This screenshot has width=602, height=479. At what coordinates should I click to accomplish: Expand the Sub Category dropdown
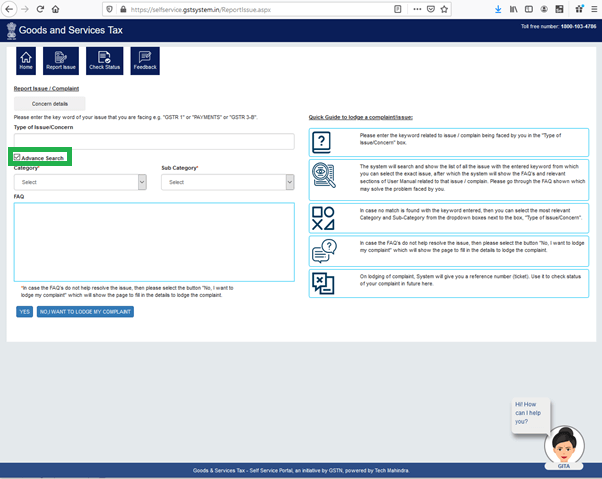(x=228, y=182)
